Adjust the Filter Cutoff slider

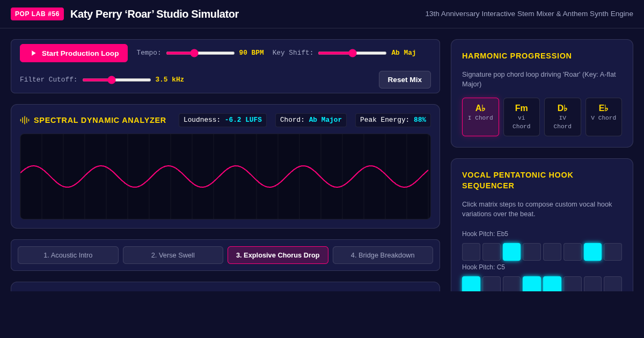point(116,80)
